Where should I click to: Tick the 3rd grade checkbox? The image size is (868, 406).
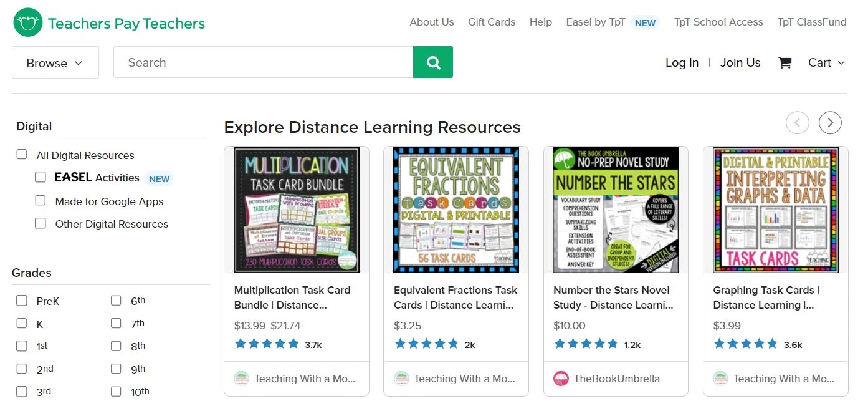pos(22,392)
